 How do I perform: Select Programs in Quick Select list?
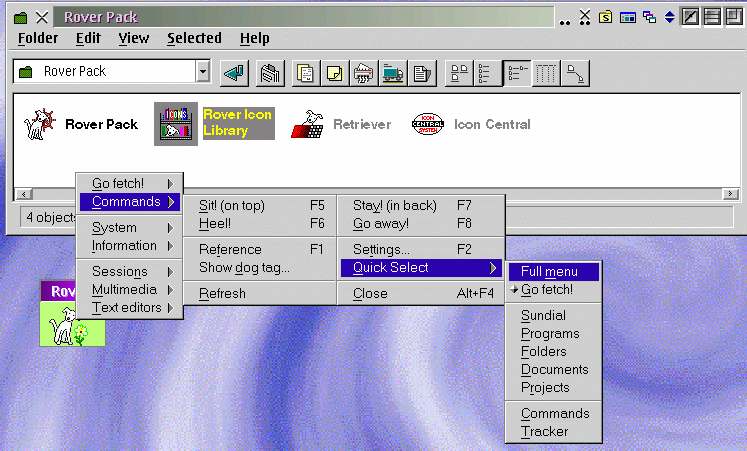click(x=554, y=333)
